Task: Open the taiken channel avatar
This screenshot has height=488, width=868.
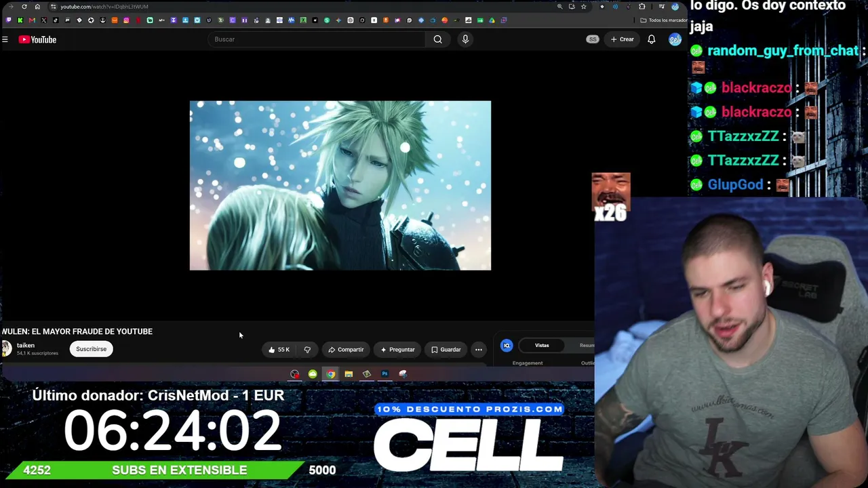Action: [7, 348]
